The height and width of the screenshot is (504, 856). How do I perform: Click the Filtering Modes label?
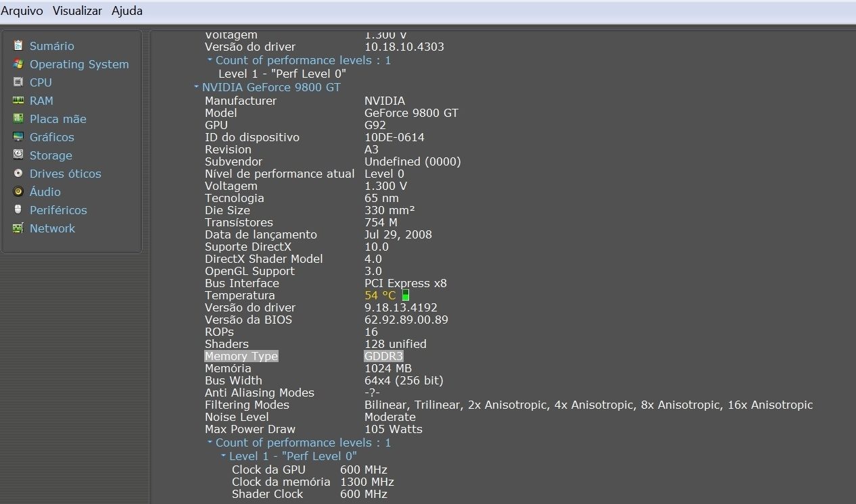click(x=247, y=405)
